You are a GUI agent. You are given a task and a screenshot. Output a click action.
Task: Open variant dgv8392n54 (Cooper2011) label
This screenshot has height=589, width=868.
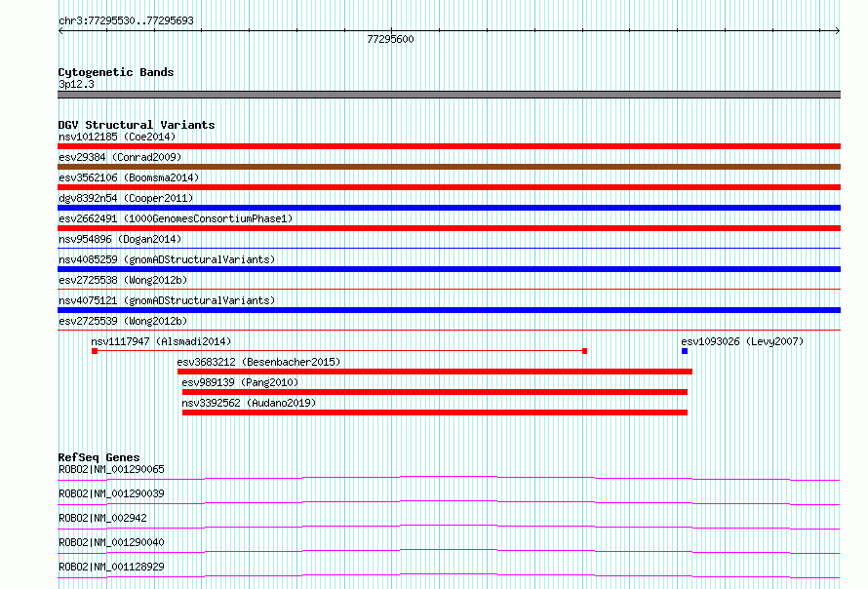coord(126,198)
